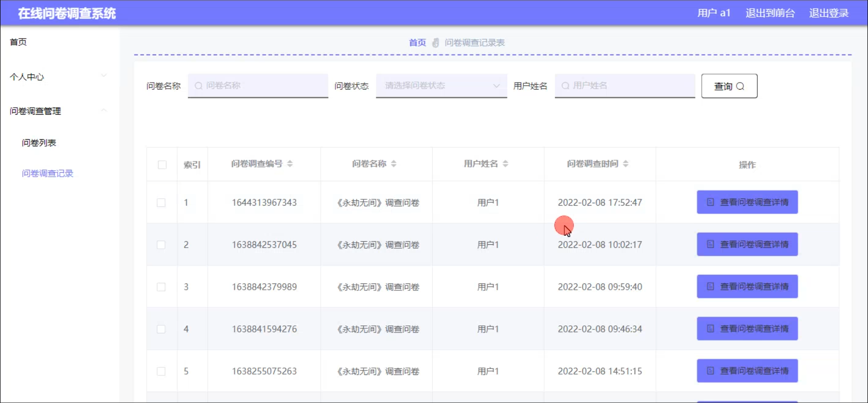This screenshot has width=868, height=403.
Task: Click magnifier icon in 问卷名称 search field
Action: point(199,86)
